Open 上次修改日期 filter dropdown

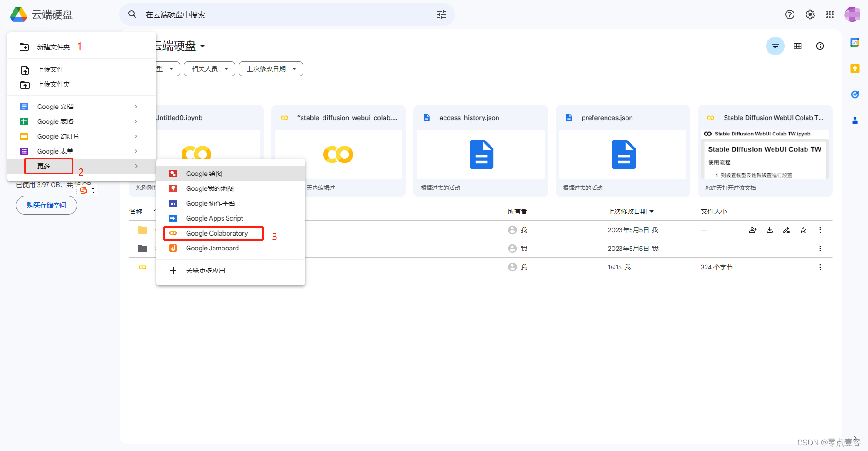click(271, 69)
